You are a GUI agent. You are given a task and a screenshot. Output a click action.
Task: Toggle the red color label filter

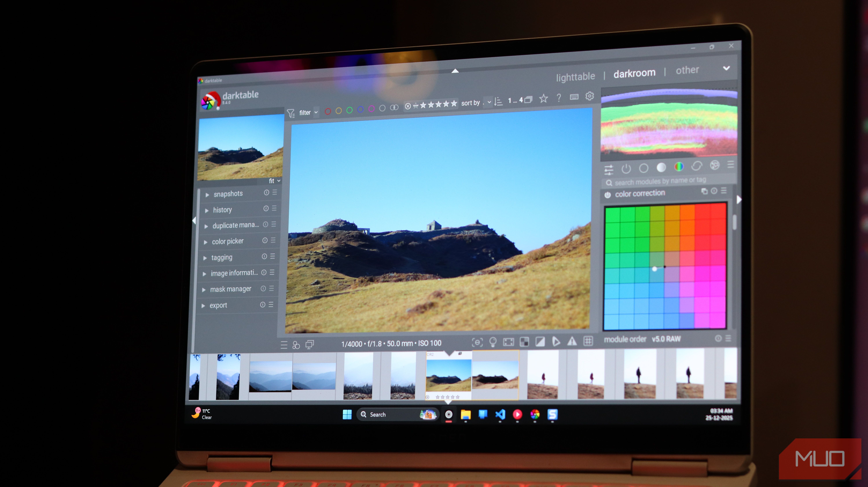tap(328, 111)
